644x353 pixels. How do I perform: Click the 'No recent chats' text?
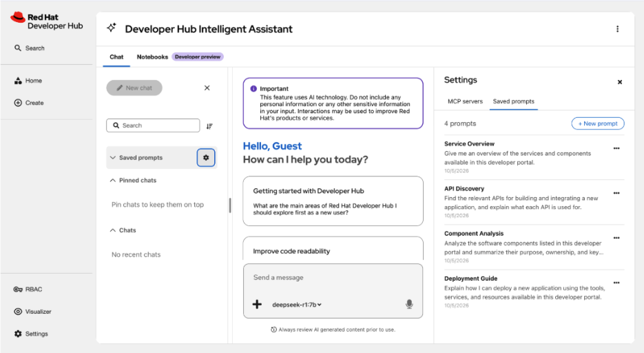click(x=136, y=255)
